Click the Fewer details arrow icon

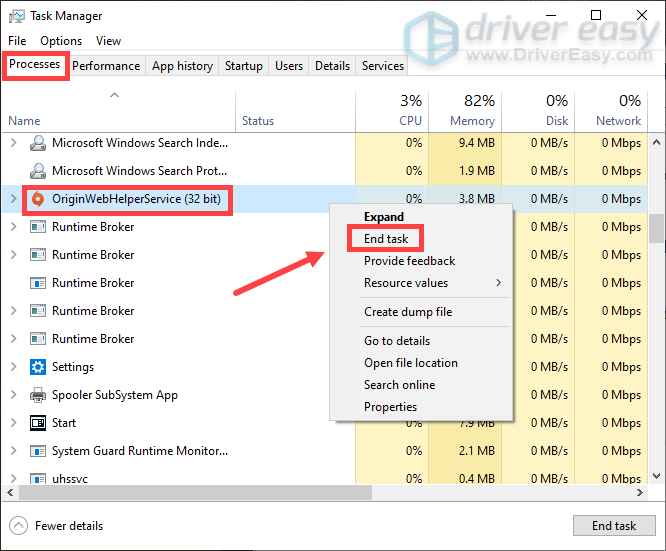tap(19, 525)
